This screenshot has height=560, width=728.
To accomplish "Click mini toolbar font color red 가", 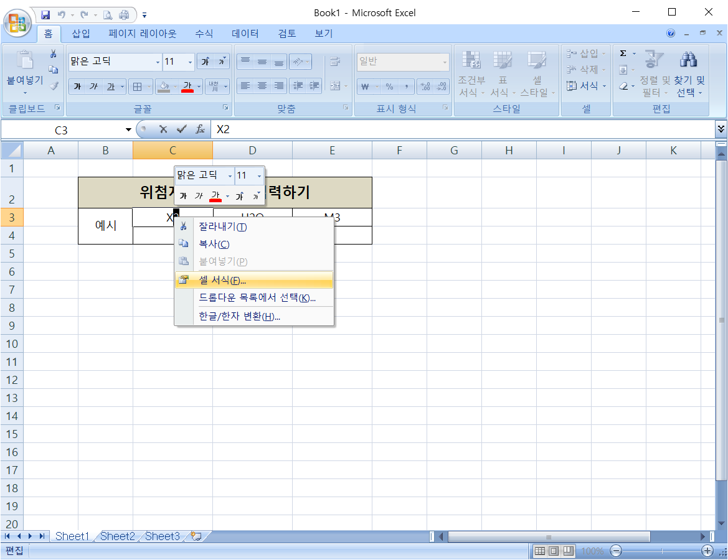I will [x=215, y=196].
